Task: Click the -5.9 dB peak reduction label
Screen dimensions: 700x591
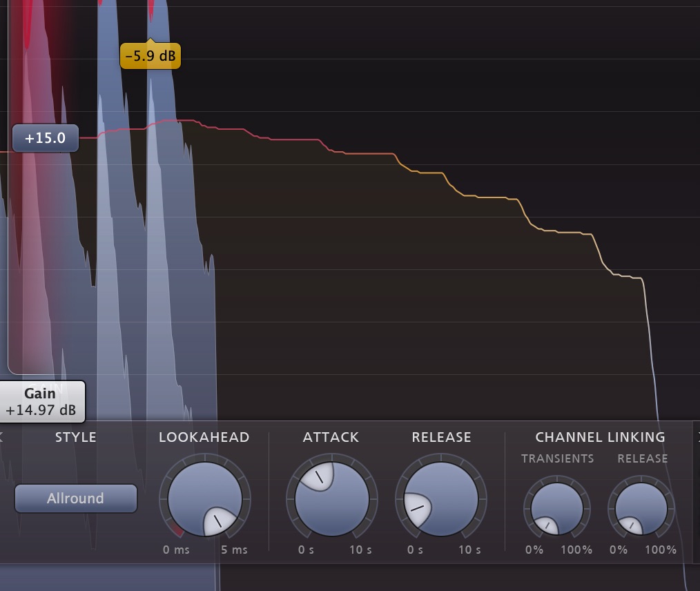Action: click(150, 56)
